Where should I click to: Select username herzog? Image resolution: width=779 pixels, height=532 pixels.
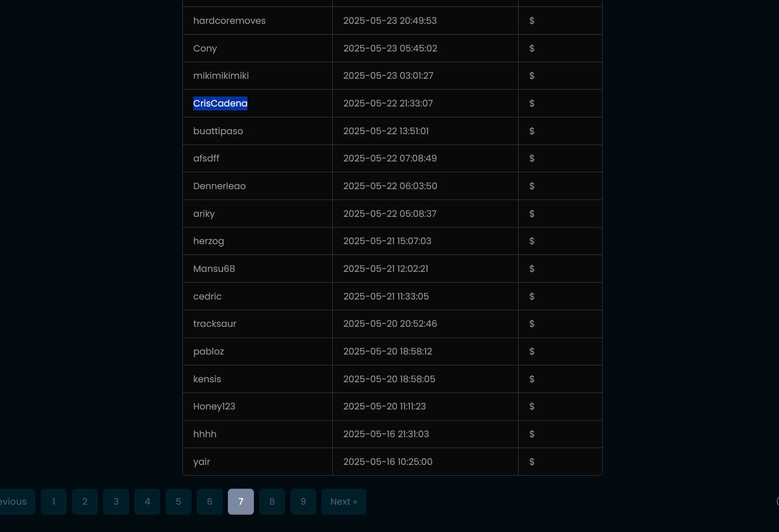tap(208, 241)
